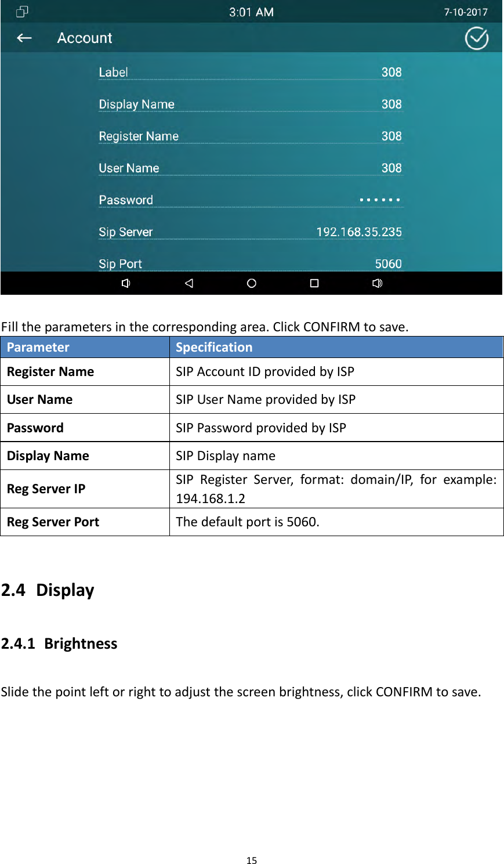504x864 pixels.
Task: Click the 'Fill the parameters' instruction line
Action: [205, 327]
